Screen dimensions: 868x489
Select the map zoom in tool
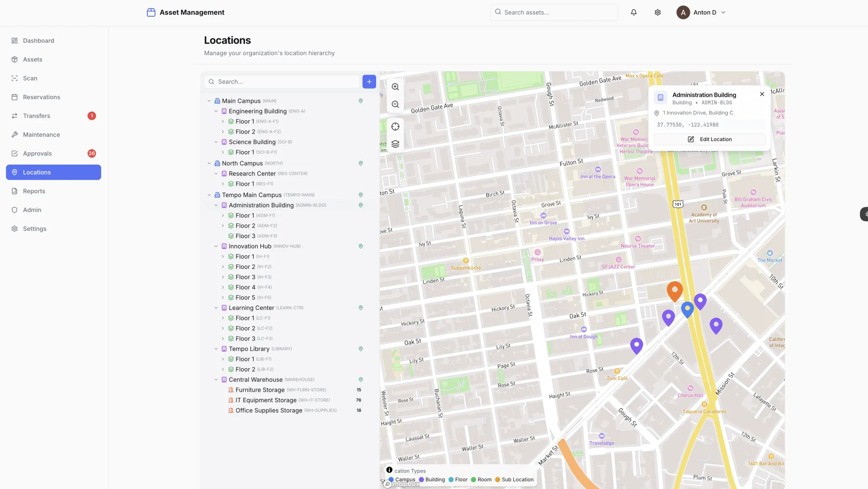pos(395,87)
